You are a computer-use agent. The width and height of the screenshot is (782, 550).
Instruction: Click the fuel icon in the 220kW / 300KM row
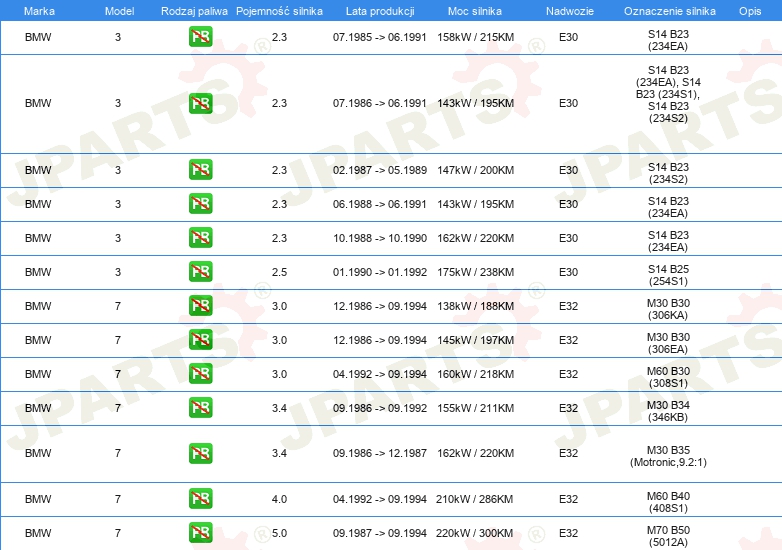[200, 533]
